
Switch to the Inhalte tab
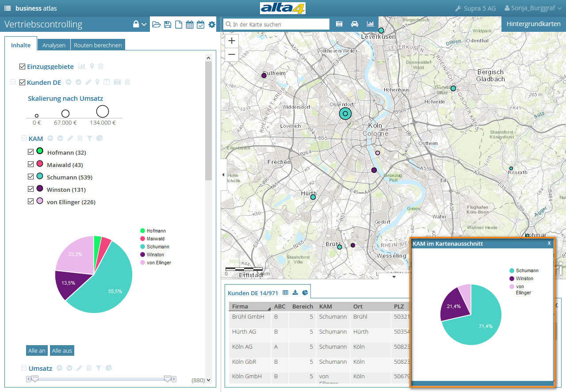point(21,45)
